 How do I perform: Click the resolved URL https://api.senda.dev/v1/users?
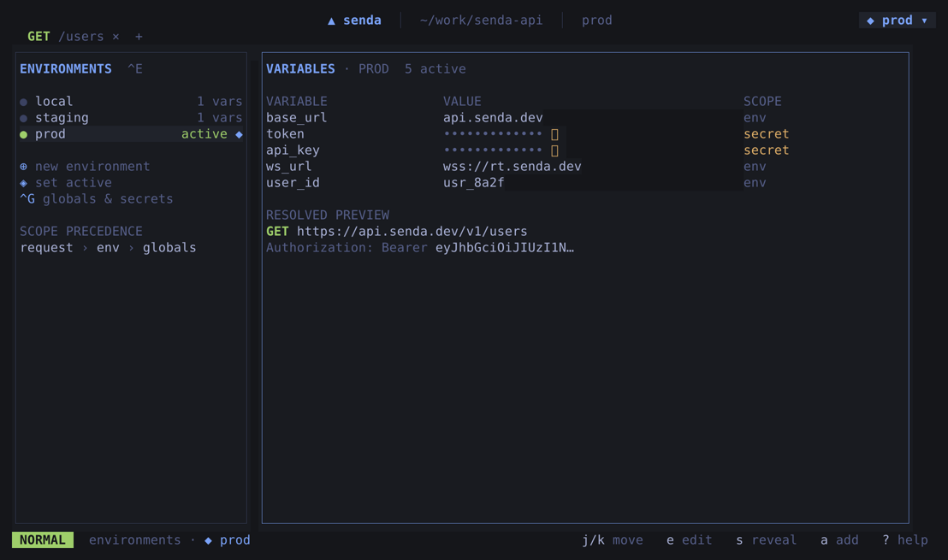(412, 232)
